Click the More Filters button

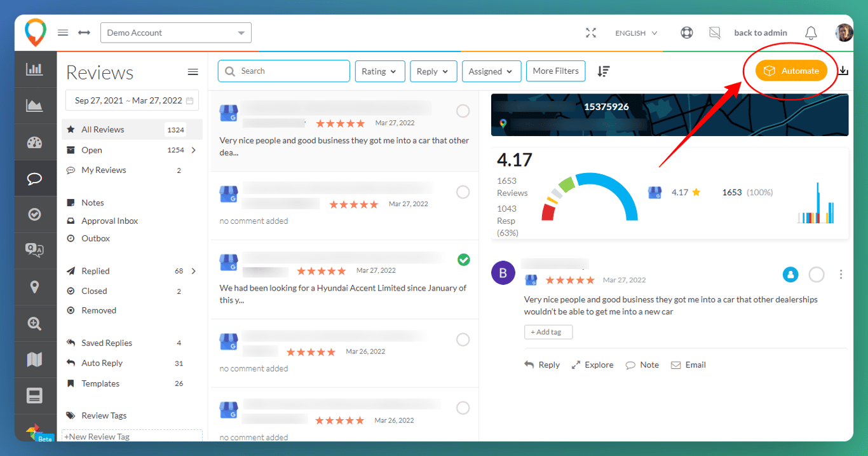[555, 71]
